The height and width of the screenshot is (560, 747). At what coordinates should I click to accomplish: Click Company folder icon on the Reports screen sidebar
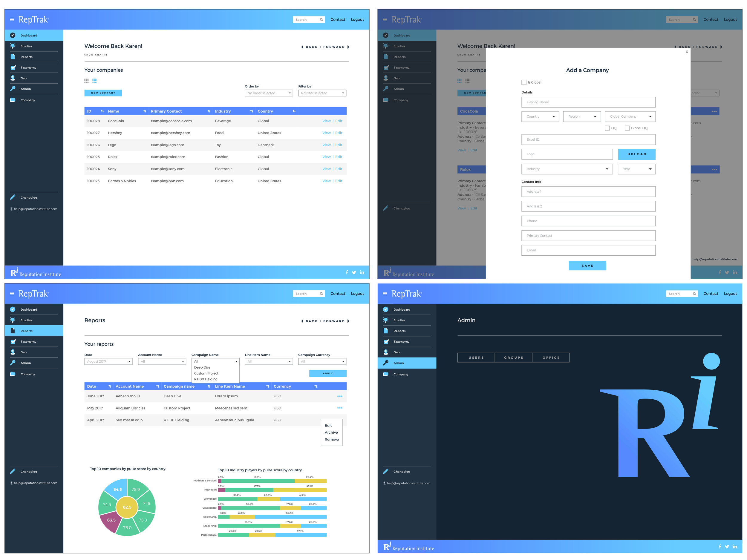(13, 374)
